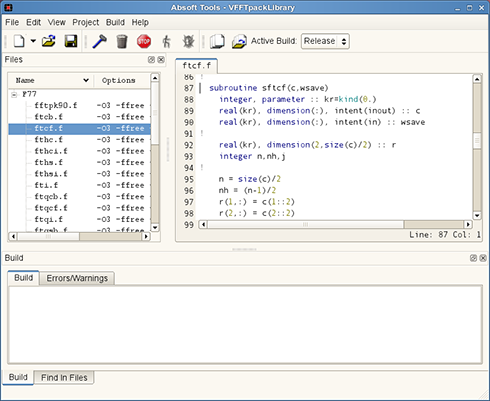This screenshot has height=401, width=490.
Task: Open the arrow dropdown beside New File
Action: point(33,41)
